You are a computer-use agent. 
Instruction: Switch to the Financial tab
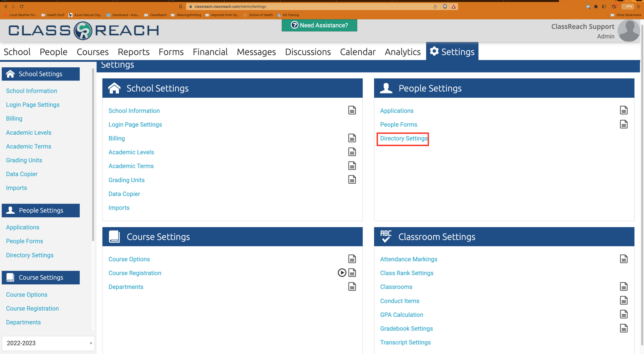[210, 52]
